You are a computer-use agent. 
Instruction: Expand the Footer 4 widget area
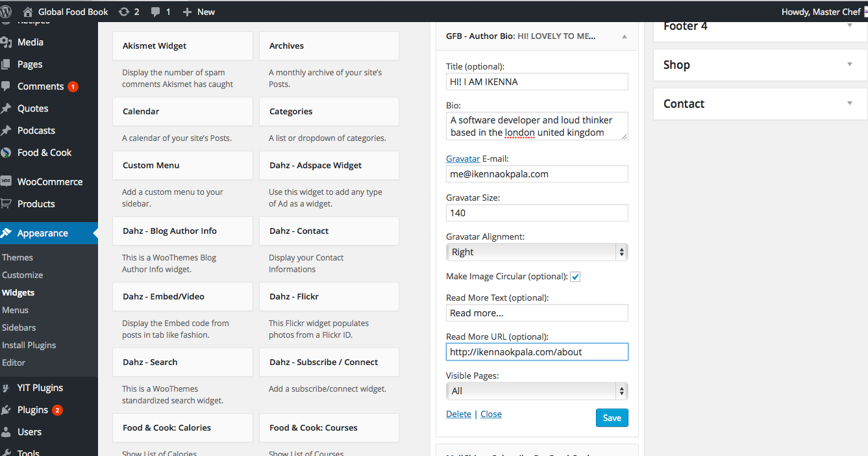[850, 26]
